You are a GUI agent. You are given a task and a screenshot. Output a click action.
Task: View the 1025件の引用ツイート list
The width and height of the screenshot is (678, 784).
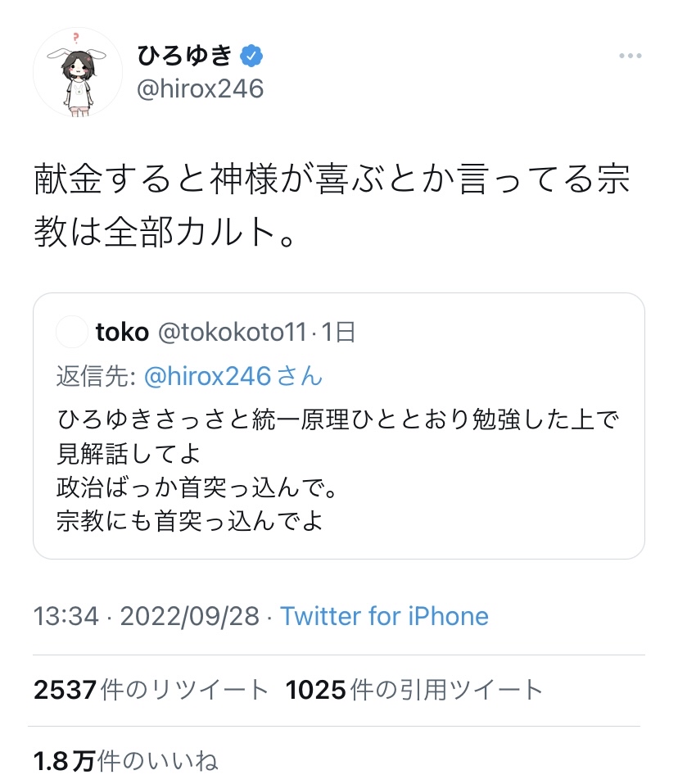tap(414, 690)
